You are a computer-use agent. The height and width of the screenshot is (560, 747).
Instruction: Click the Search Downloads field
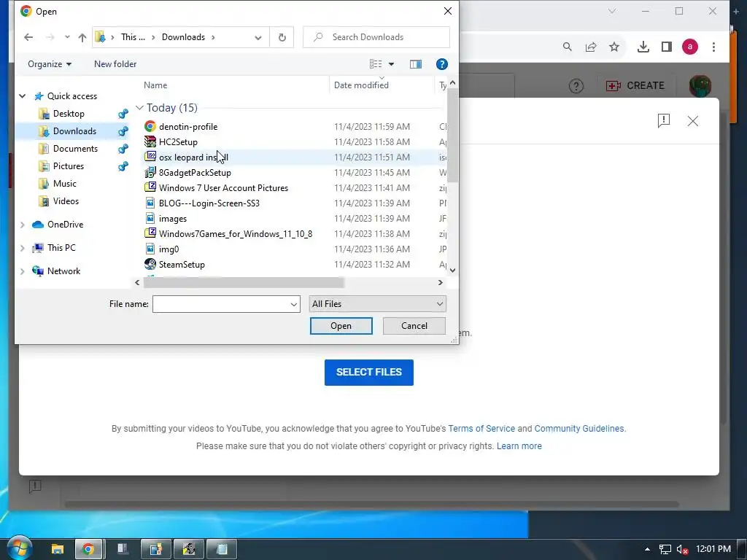[376, 37]
